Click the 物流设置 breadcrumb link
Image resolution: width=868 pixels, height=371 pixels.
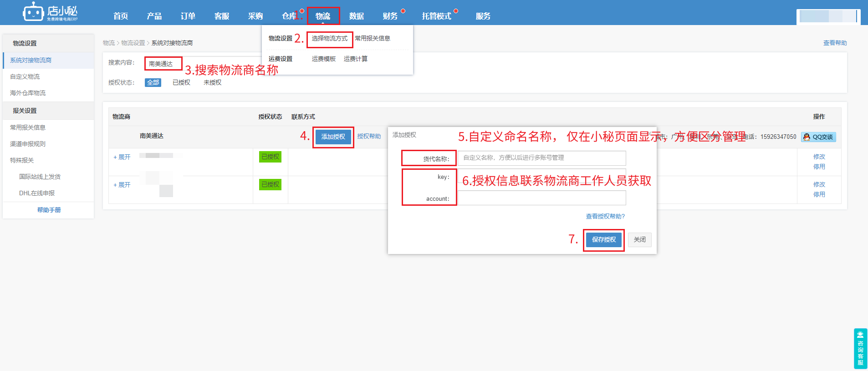point(133,43)
